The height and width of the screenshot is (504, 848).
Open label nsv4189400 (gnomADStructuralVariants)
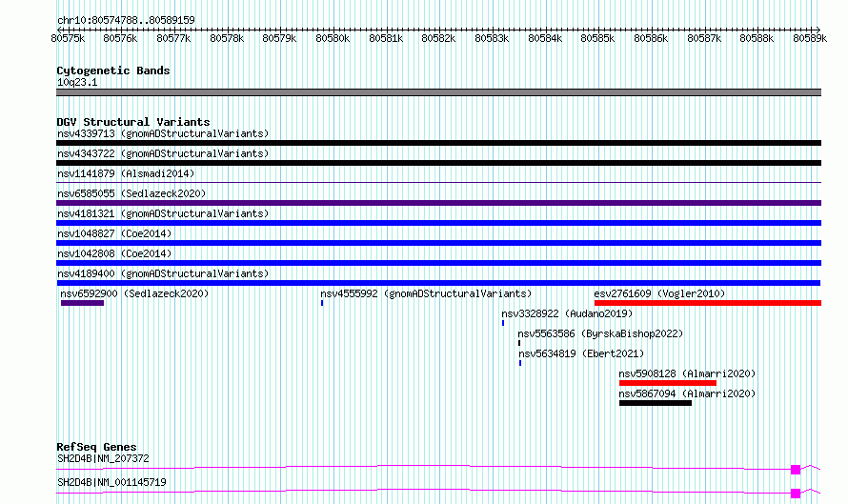(x=163, y=273)
